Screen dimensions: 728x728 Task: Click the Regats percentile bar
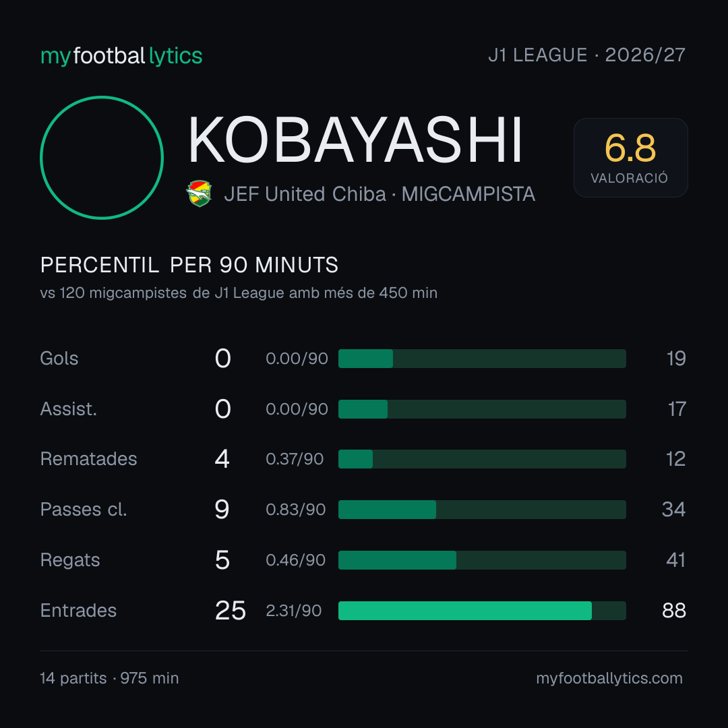pos(482,560)
